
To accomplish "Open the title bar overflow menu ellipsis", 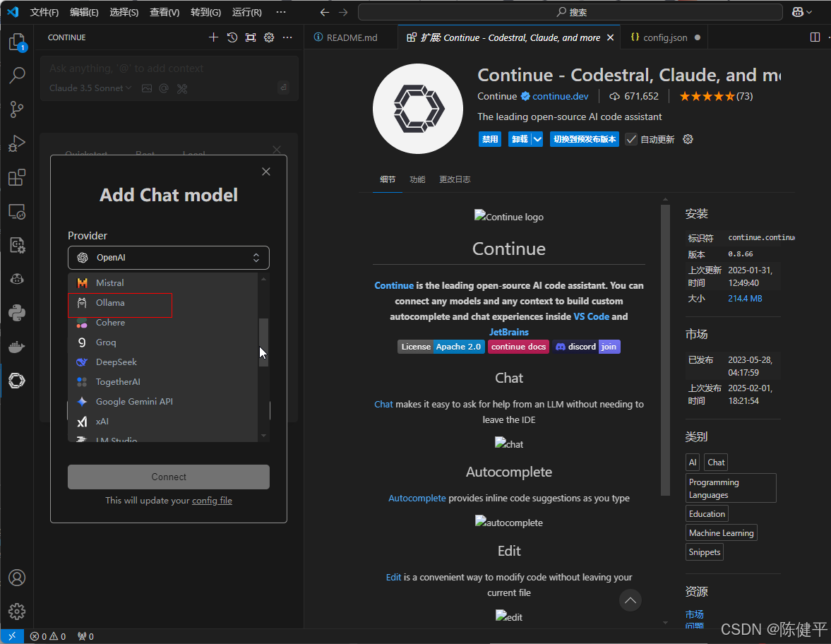I will pyautogui.click(x=281, y=12).
